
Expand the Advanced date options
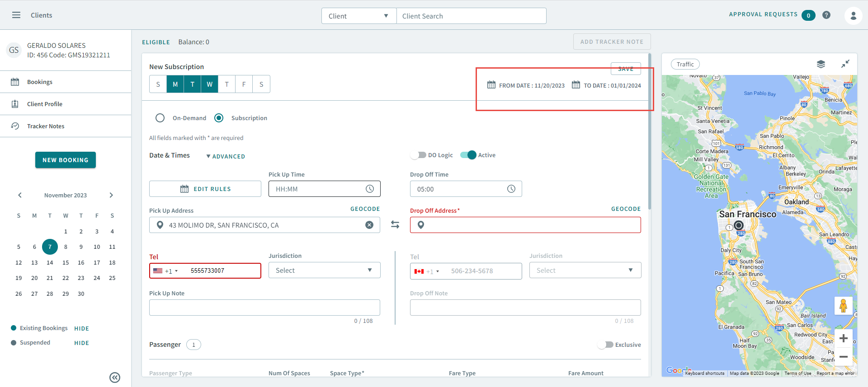226,156
